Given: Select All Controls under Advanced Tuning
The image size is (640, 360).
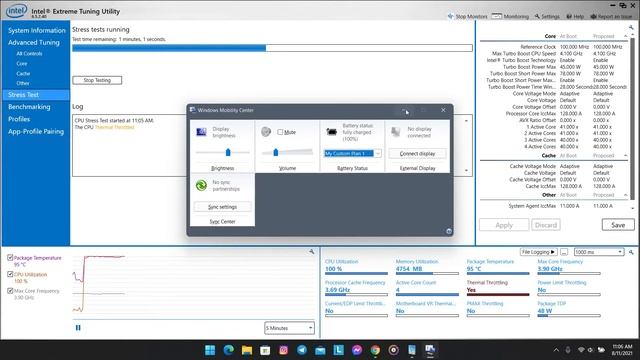Looking at the screenshot, I should 29,53.
